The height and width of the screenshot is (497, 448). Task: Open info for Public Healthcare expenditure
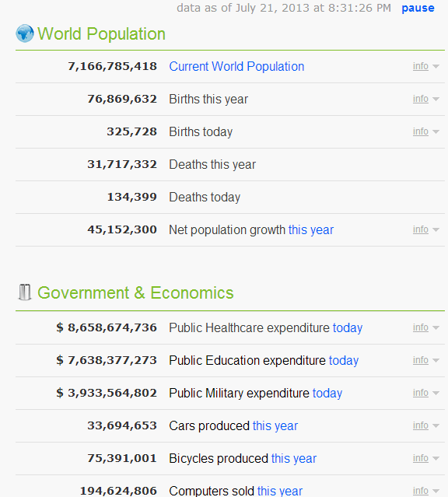click(425, 327)
